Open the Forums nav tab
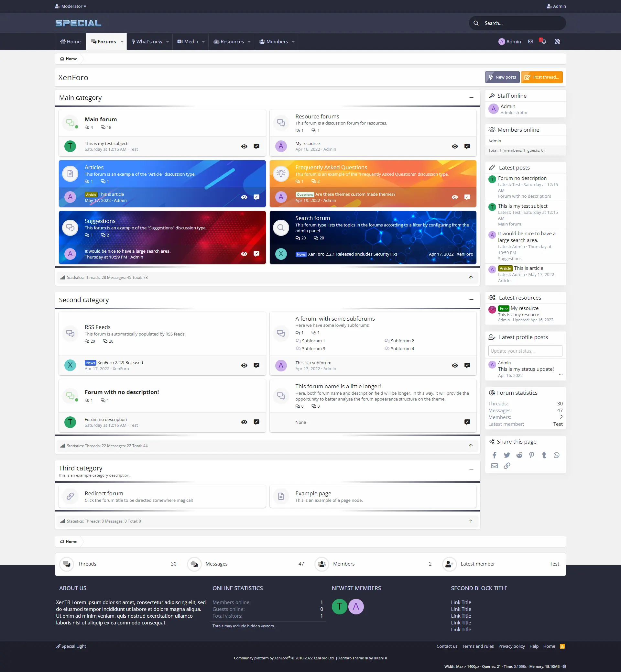 click(x=103, y=42)
